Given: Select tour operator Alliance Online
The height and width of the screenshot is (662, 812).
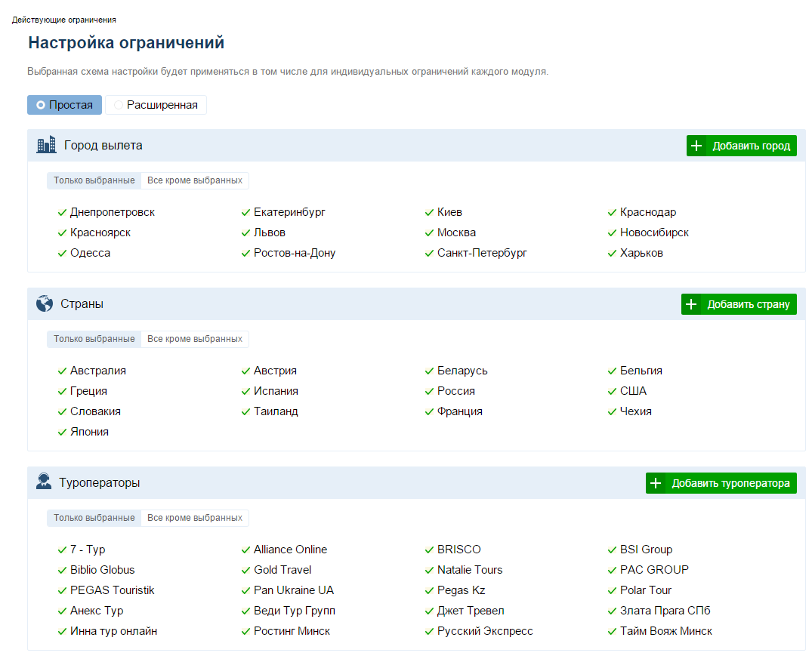Looking at the screenshot, I should pos(290,550).
